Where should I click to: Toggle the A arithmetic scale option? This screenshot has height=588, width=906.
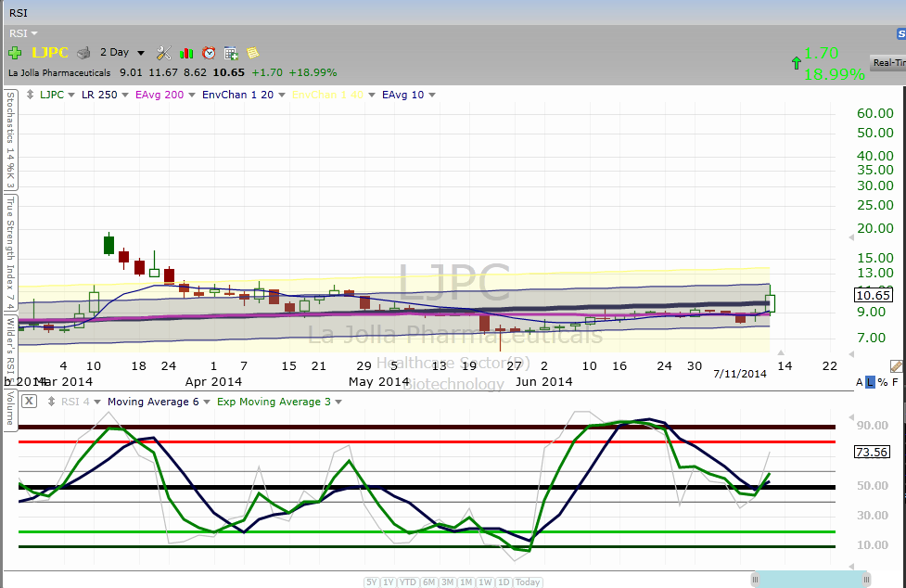859,382
